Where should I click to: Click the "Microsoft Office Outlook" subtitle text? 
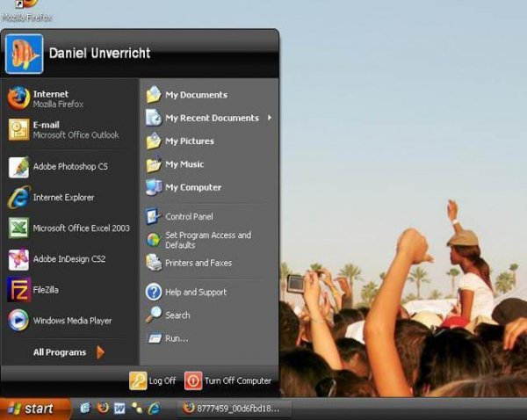coord(76,135)
